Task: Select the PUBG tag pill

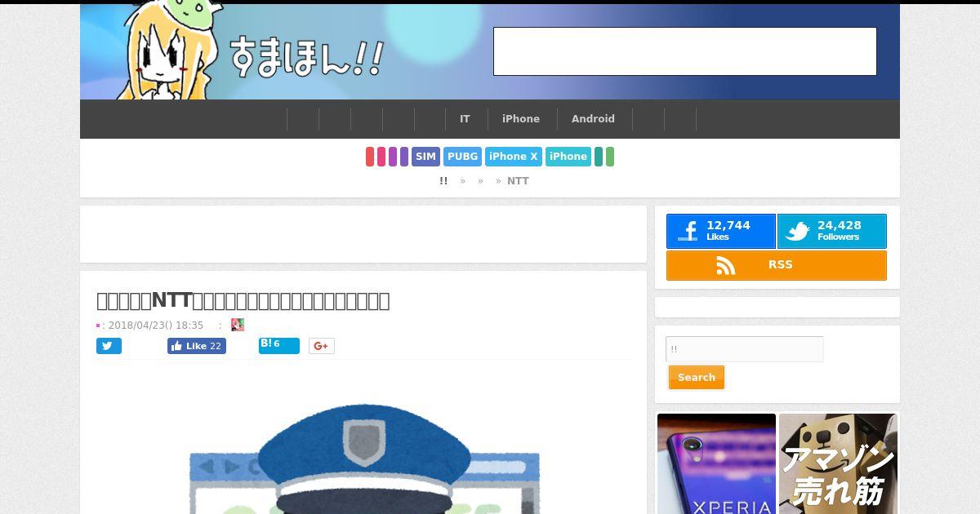Action: (462, 157)
